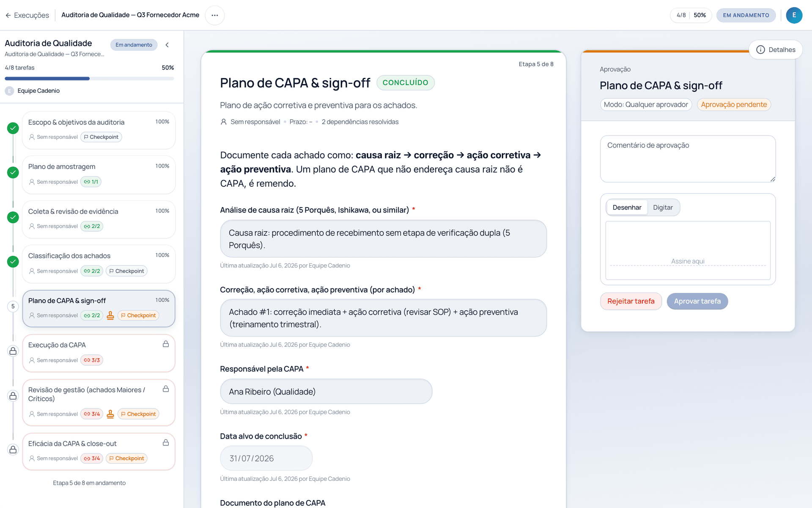The width and height of the screenshot is (812, 508).
Task: Click the lock icon inside Revisão de gestão card
Action: [166, 389]
